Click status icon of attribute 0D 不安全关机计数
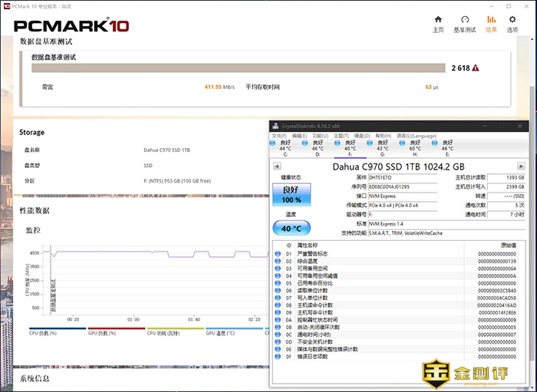This screenshot has width=537, height=392. tap(278, 341)
